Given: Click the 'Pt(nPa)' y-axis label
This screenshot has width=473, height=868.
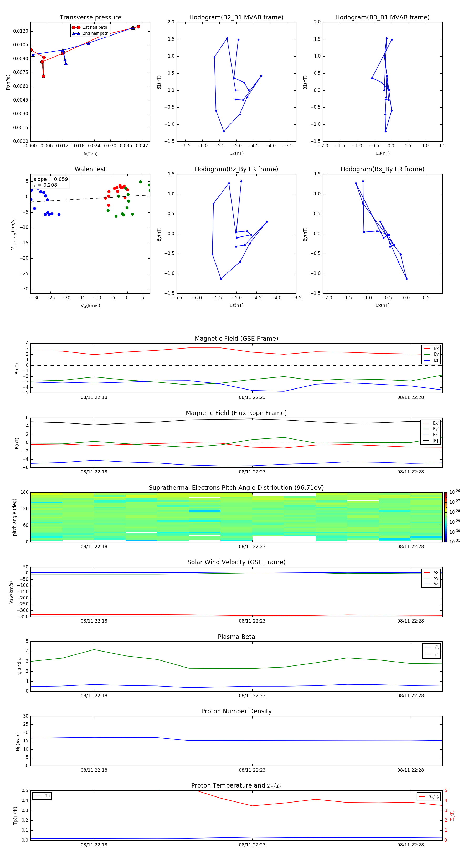Looking at the screenshot, I should coord(8,82).
